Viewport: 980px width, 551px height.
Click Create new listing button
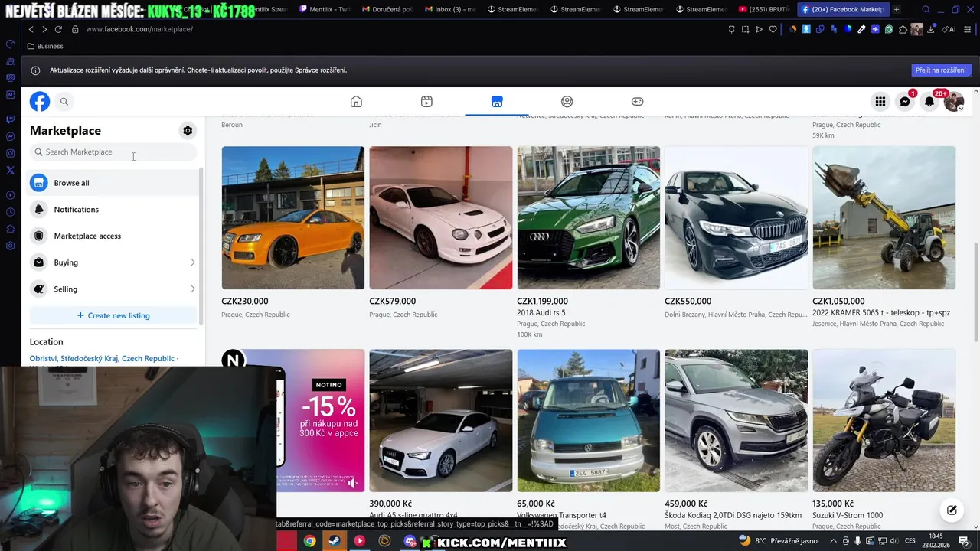point(113,315)
